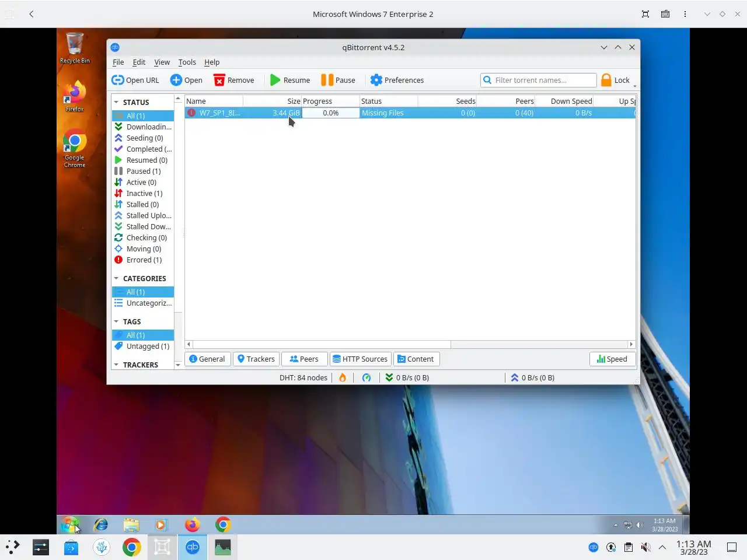
Task: Toggle alternative speed limits icon
Action: click(x=366, y=377)
